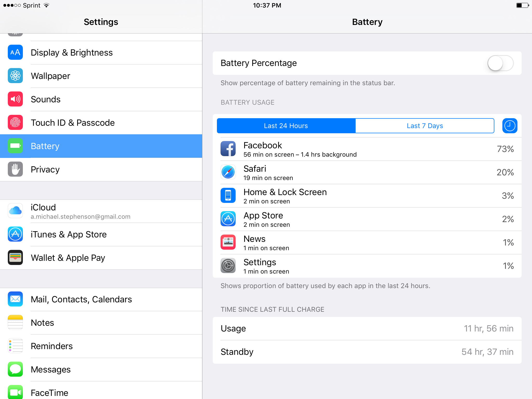Switch to Last 7 Days tab

pyautogui.click(x=425, y=126)
